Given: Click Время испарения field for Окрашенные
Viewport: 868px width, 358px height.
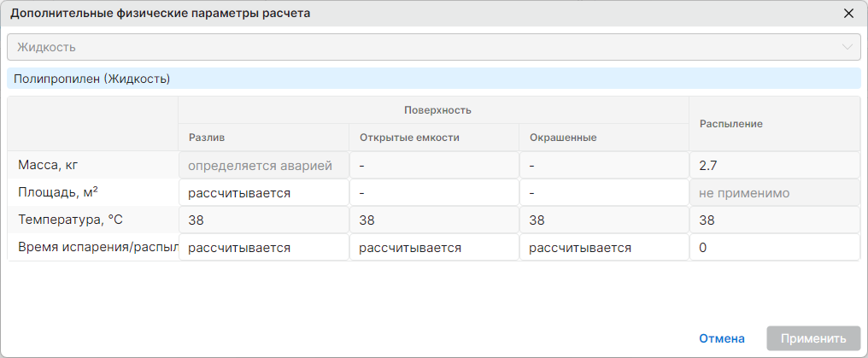Looking at the screenshot, I should click(604, 248).
